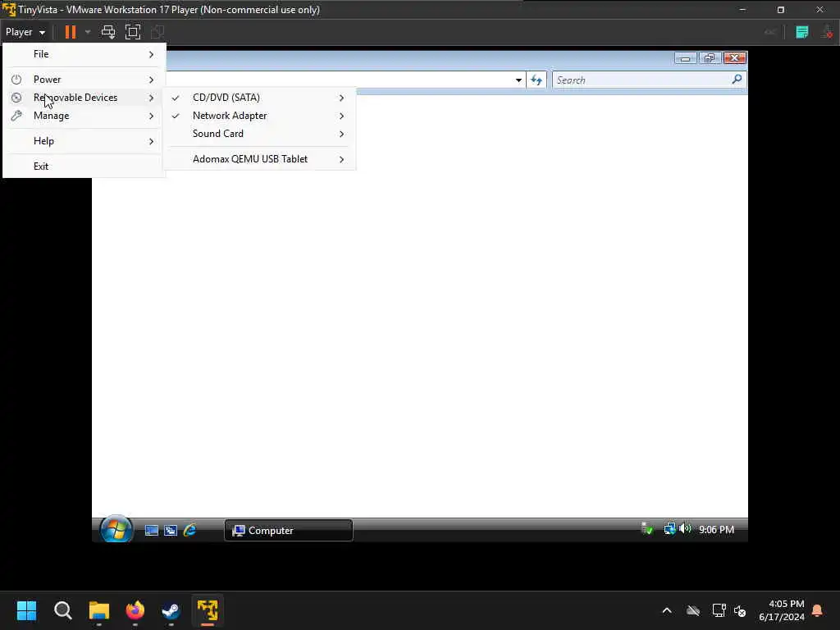Expand the Network Adapter submenu arrow
The width and height of the screenshot is (840, 630).
[x=341, y=116]
